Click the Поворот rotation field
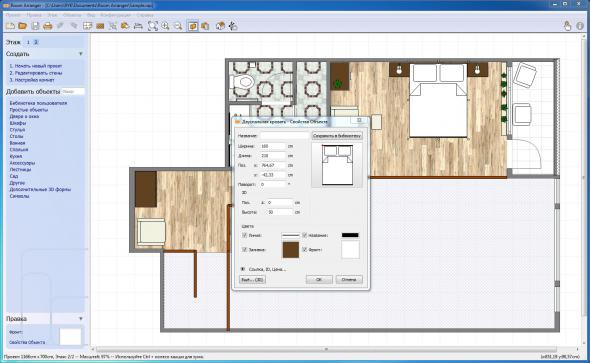The width and height of the screenshot is (590, 363). (273, 185)
